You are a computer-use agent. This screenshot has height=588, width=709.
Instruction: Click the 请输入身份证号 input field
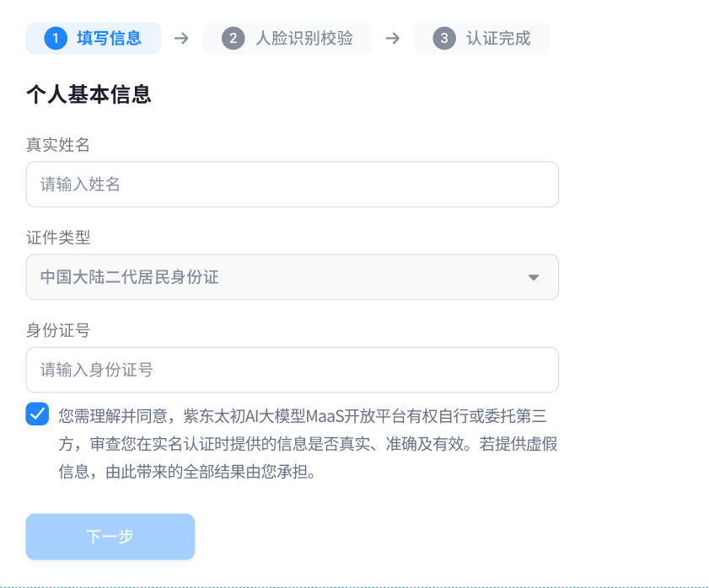[x=292, y=369]
